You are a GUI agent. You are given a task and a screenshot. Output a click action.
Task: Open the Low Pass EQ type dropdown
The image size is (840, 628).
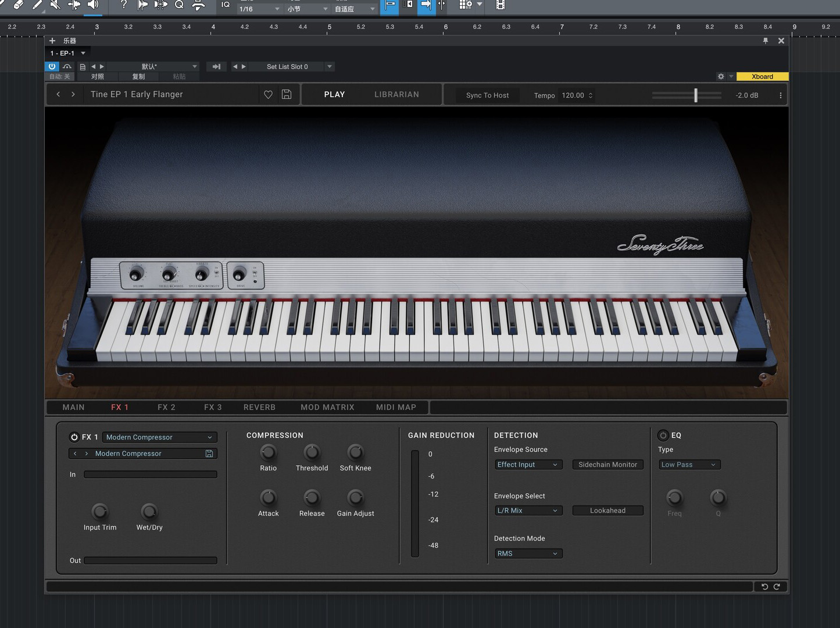click(x=689, y=465)
